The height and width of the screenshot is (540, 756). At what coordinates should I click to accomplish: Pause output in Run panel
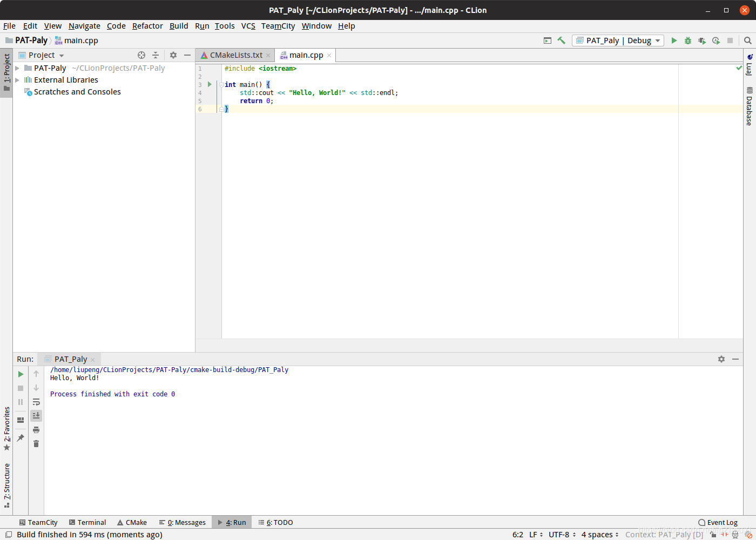click(x=21, y=402)
